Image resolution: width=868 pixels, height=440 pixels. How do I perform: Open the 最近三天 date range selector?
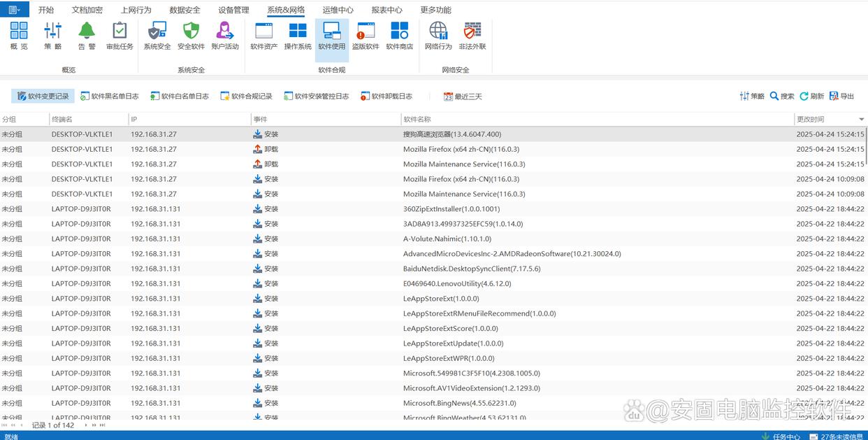(463, 97)
